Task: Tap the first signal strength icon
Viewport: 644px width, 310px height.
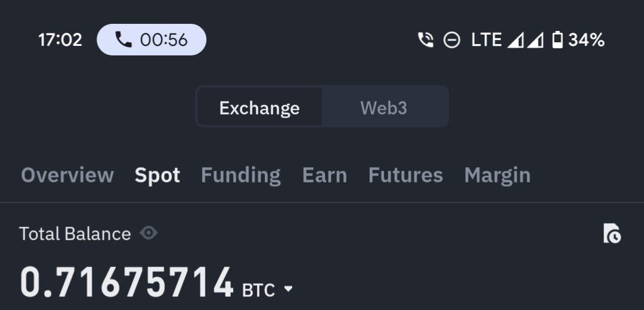Action: (x=515, y=41)
